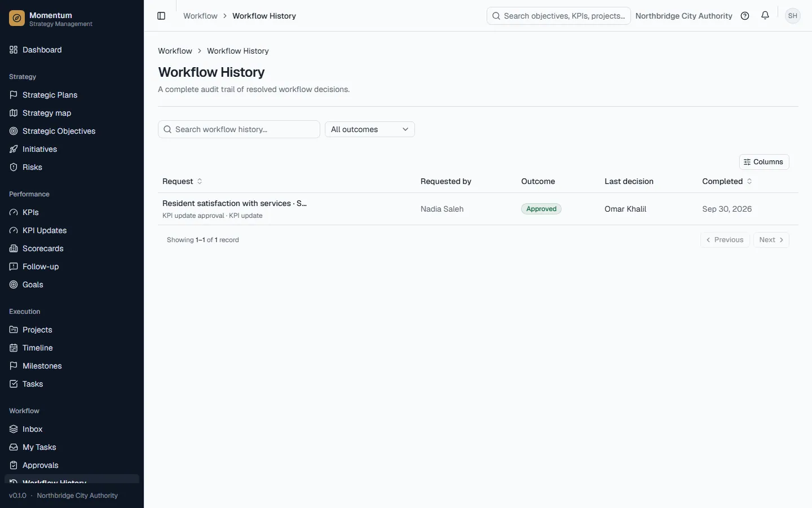Click the Follow-up message icon
This screenshot has width=812, height=508.
click(x=14, y=266)
